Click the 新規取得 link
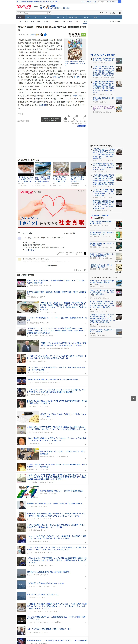This screenshot has width=138, height=644. pos(54,6)
